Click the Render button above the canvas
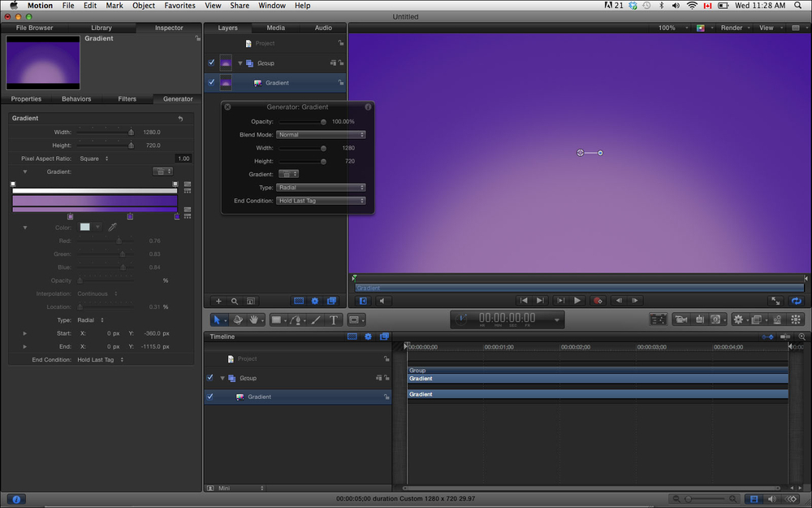Screen dimensions: 812x508 pyautogui.click(x=733, y=28)
